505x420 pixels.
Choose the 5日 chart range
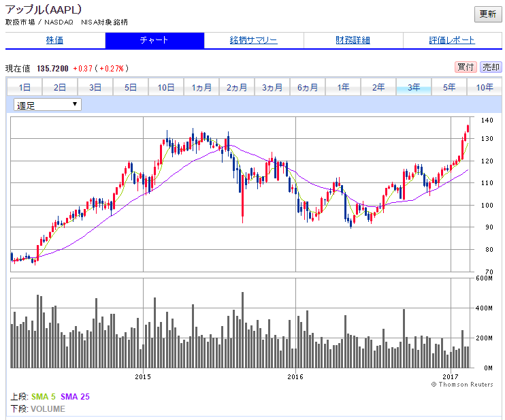tap(131, 87)
